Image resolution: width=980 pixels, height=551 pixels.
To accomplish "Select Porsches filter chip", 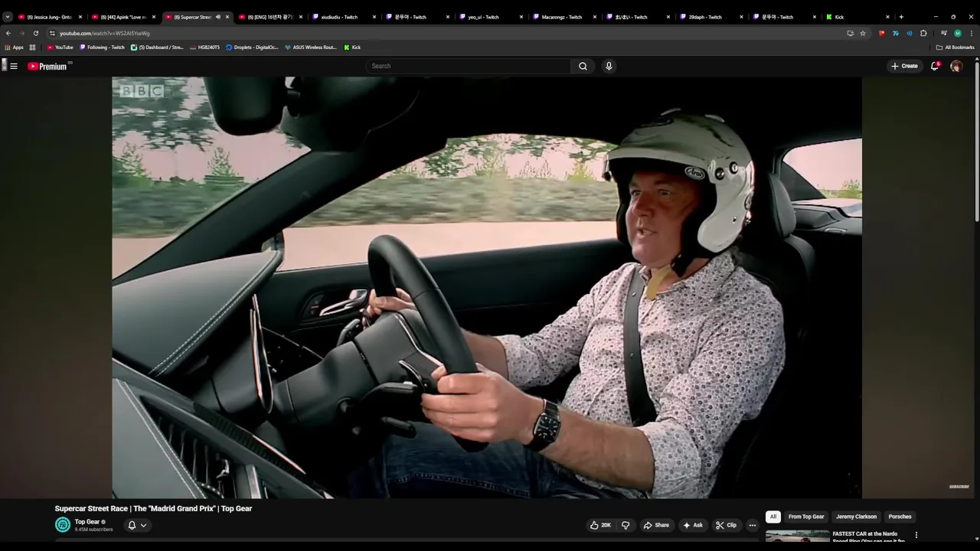I will tap(900, 517).
